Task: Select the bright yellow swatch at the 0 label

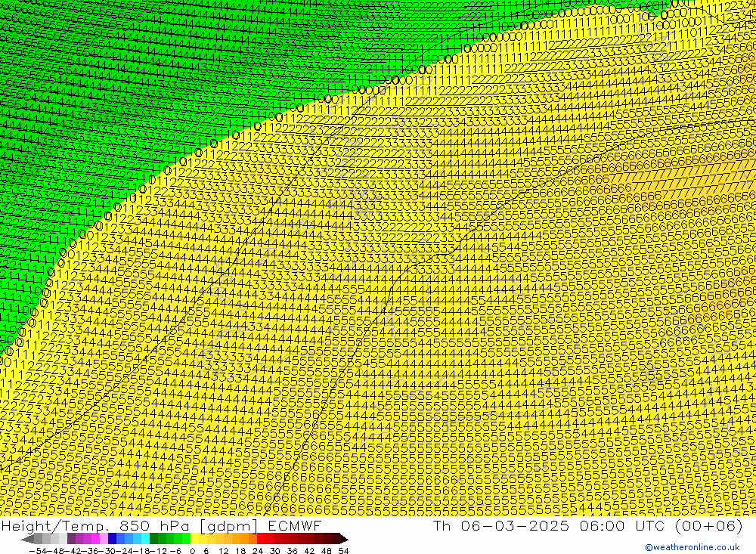Action: coord(195,539)
